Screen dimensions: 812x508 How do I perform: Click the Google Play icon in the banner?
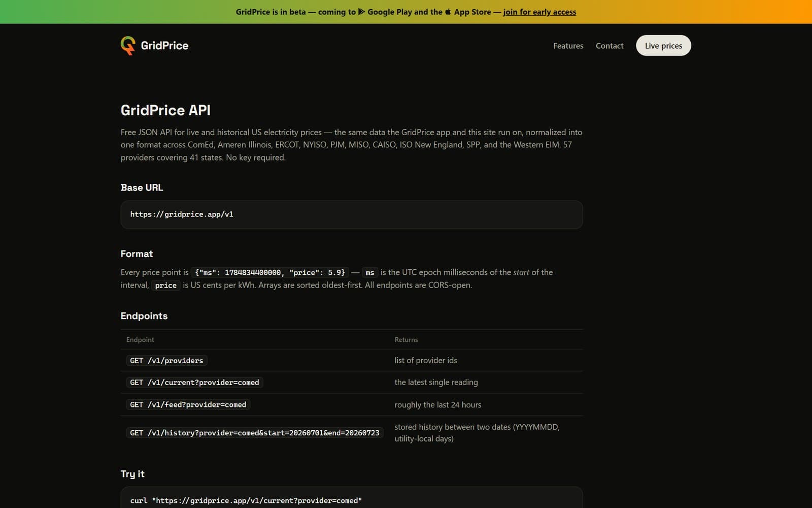pos(361,12)
